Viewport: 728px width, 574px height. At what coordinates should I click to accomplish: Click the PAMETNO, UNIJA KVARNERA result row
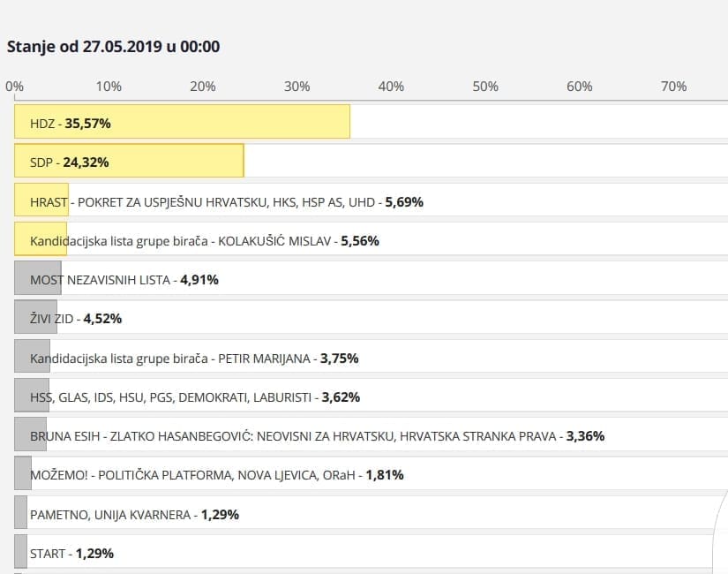click(x=134, y=514)
